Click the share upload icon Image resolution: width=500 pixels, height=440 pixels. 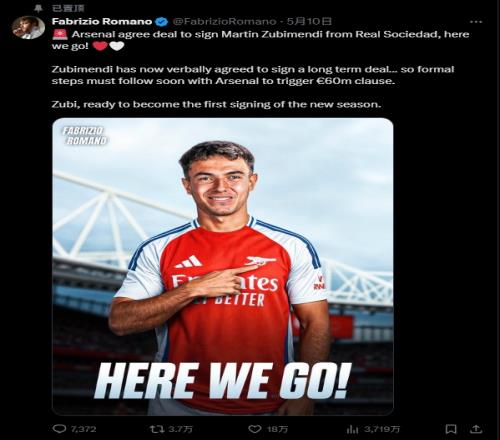tap(477, 429)
